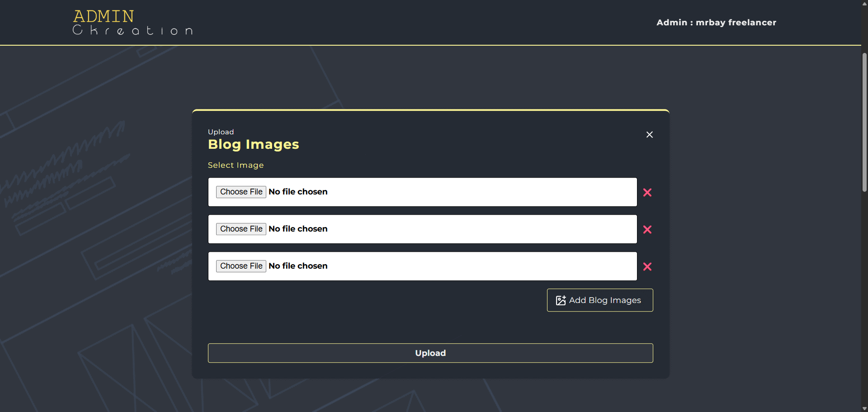Click the Admin : mrbay freelancer label
The height and width of the screenshot is (412, 868).
tap(716, 23)
